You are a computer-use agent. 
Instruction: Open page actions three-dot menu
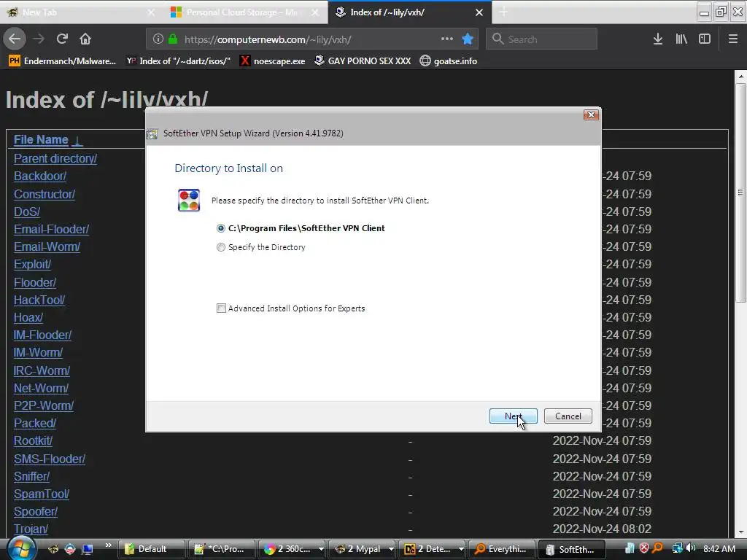447,39
